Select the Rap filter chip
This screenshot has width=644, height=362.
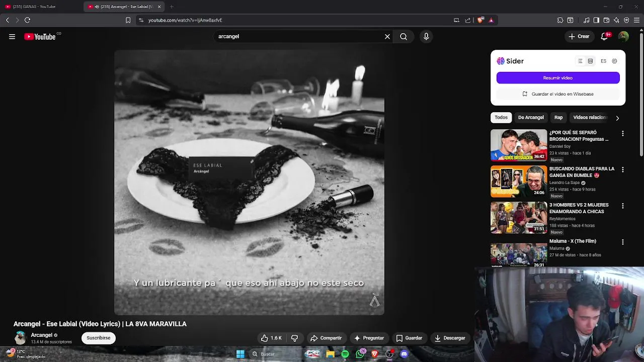558,118
